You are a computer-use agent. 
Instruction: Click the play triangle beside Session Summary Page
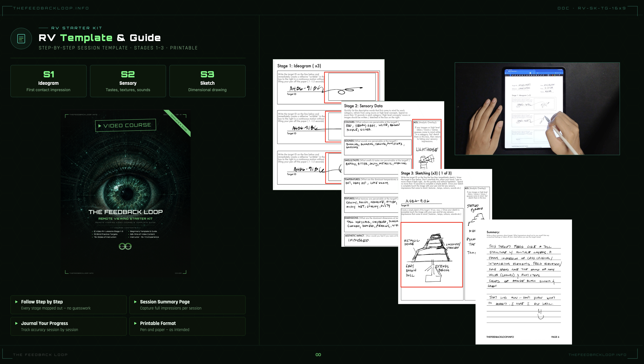[x=135, y=302]
